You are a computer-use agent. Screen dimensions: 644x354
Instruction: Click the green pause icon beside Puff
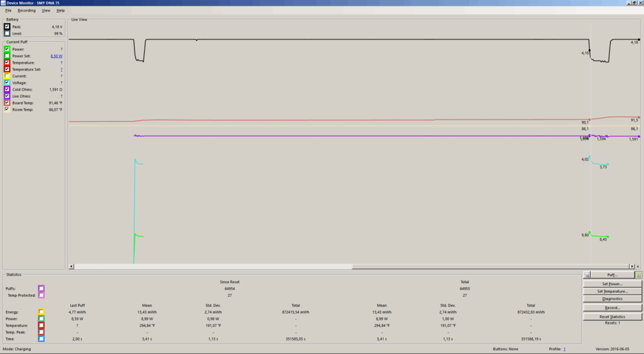[639, 275]
